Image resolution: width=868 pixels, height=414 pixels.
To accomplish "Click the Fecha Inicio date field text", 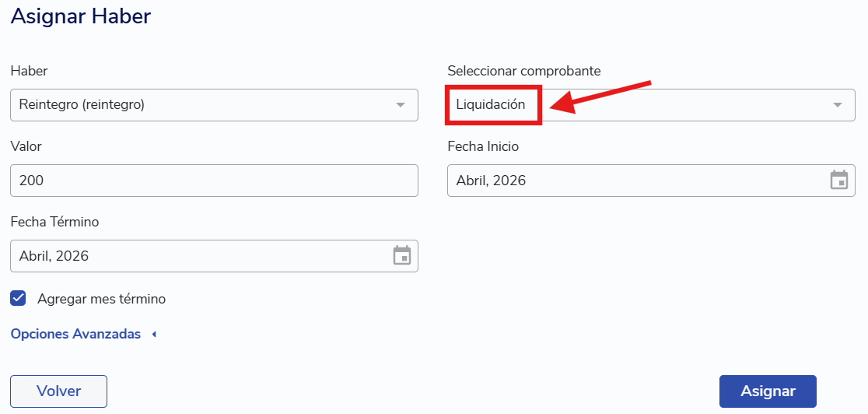I will pos(491,181).
